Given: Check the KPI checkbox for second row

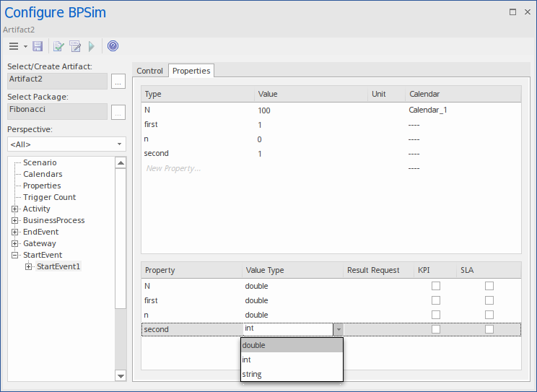Looking at the screenshot, I should click(436, 329).
